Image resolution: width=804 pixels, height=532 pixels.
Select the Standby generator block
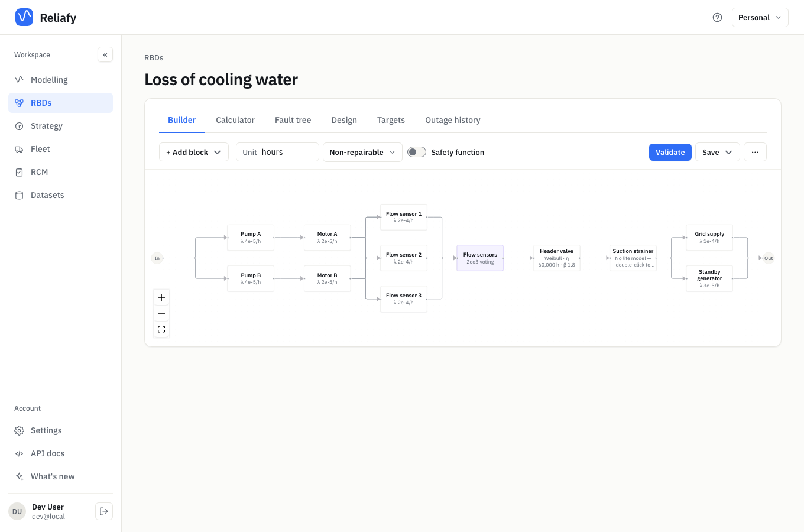709,278
